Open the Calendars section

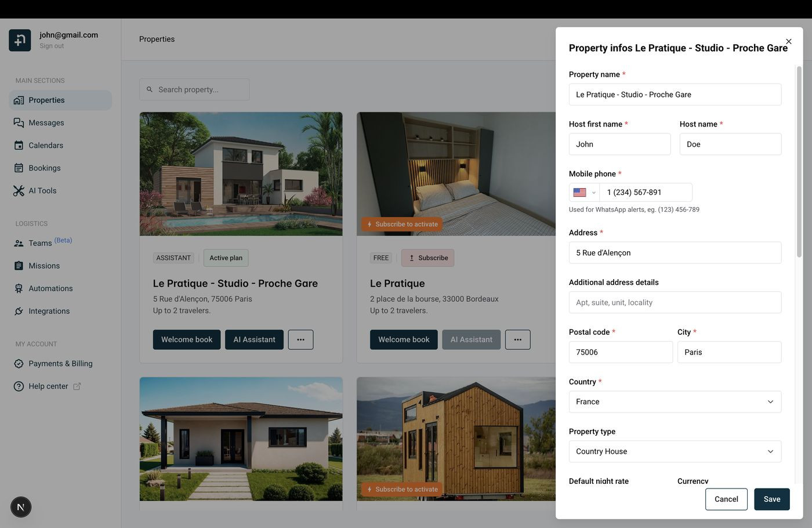point(46,145)
